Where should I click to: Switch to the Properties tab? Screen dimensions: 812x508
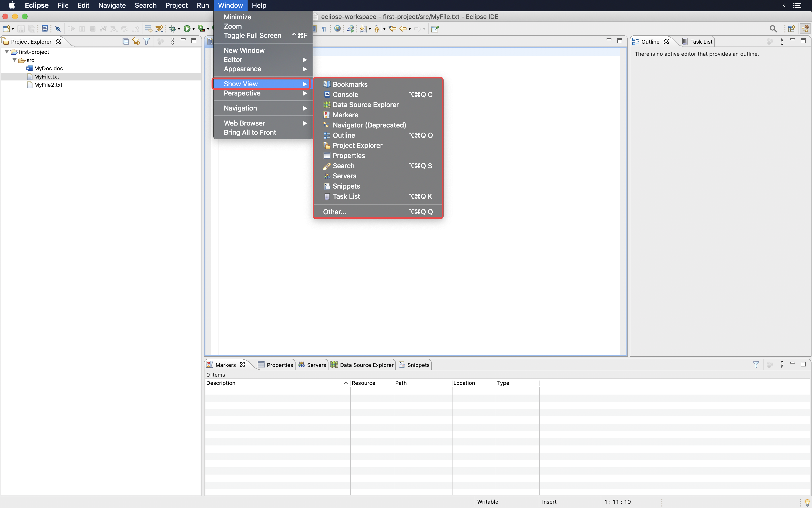coord(275,365)
